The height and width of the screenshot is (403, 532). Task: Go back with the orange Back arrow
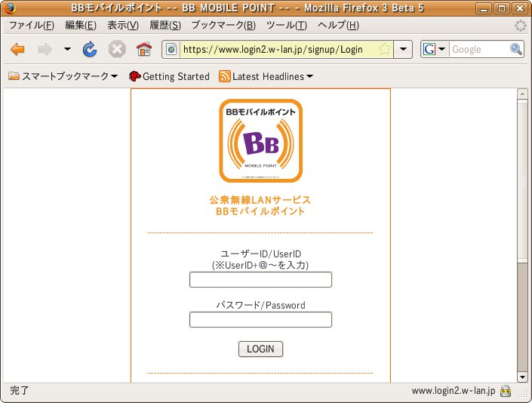tap(17, 50)
